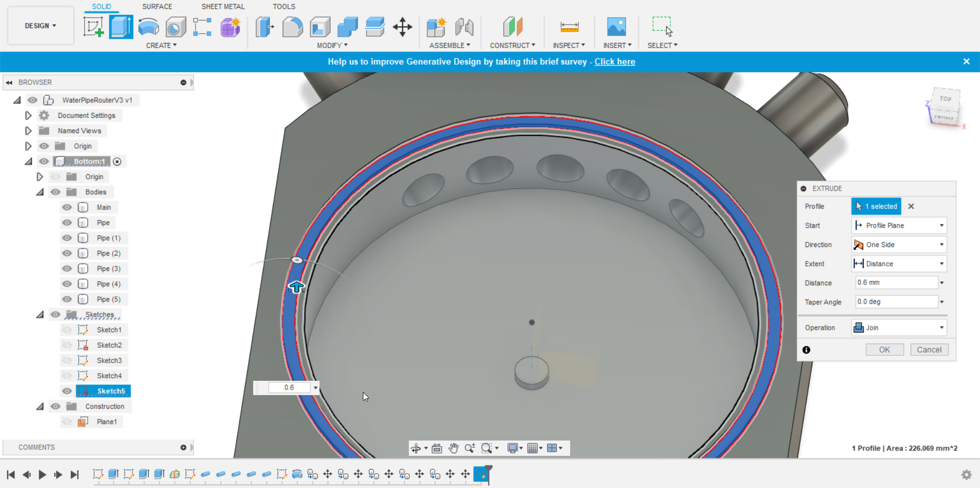Viewport: 980px width, 488px height.
Task: Open the Measure tool under Inspect
Action: click(569, 27)
